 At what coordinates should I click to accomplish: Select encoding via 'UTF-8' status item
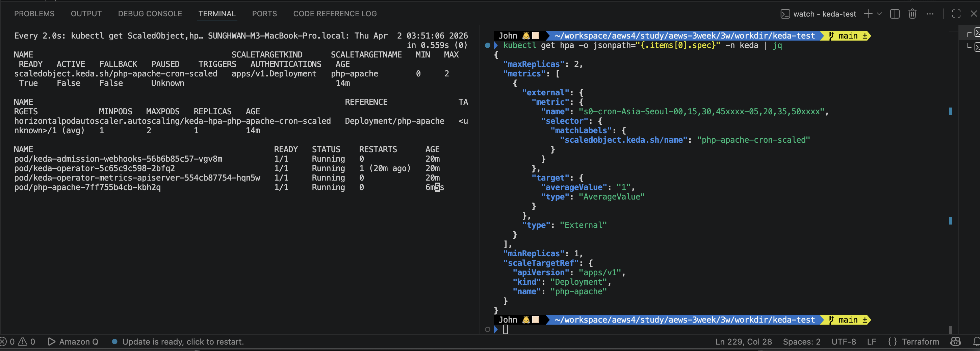[844, 342]
